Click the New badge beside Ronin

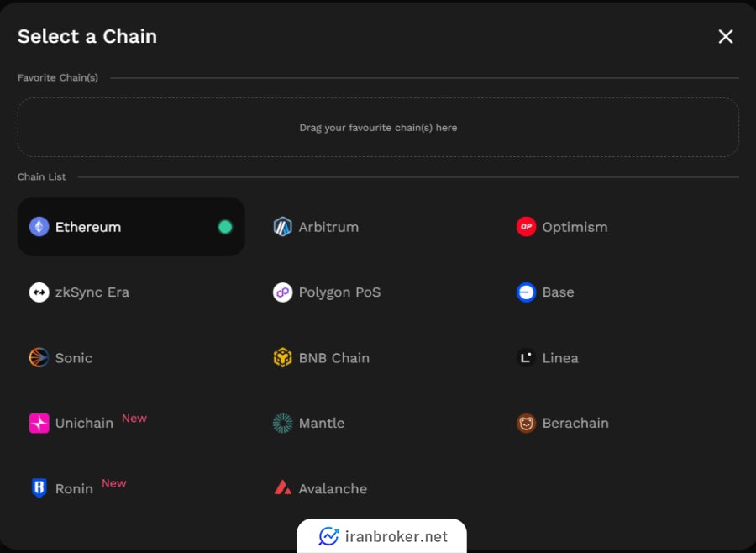[114, 483]
